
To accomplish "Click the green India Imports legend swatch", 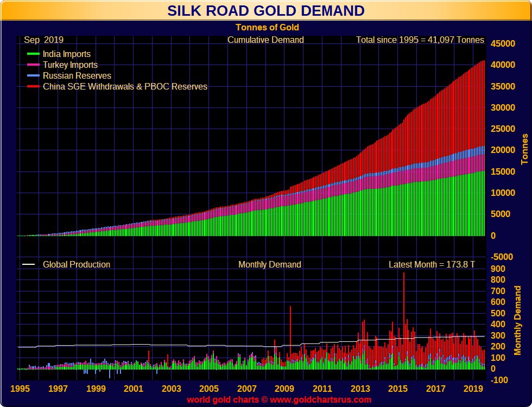I will pos(33,54).
